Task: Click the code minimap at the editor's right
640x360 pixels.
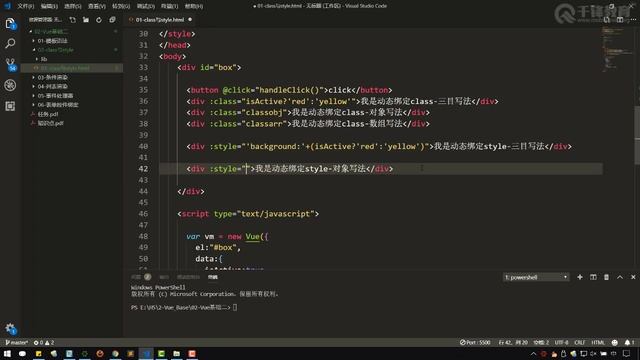Action: (616, 49)
